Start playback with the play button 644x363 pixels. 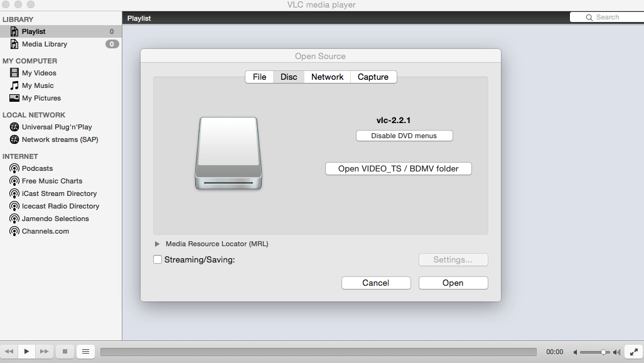[27, 352]
